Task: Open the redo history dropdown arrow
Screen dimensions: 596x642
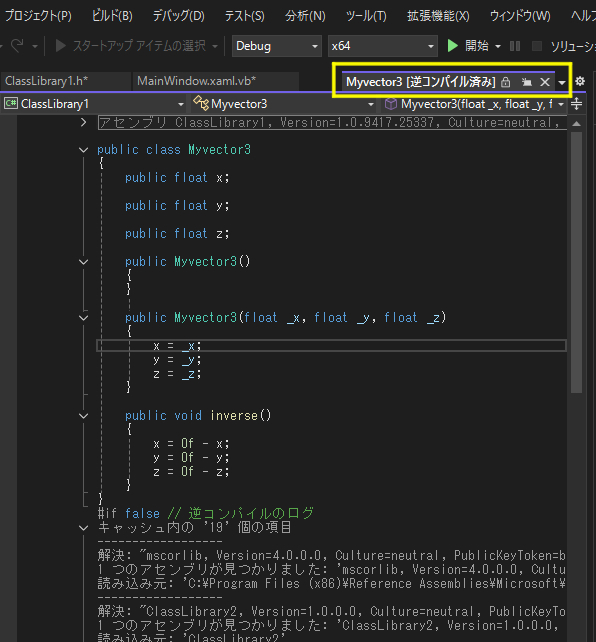Action: [35, 46]
